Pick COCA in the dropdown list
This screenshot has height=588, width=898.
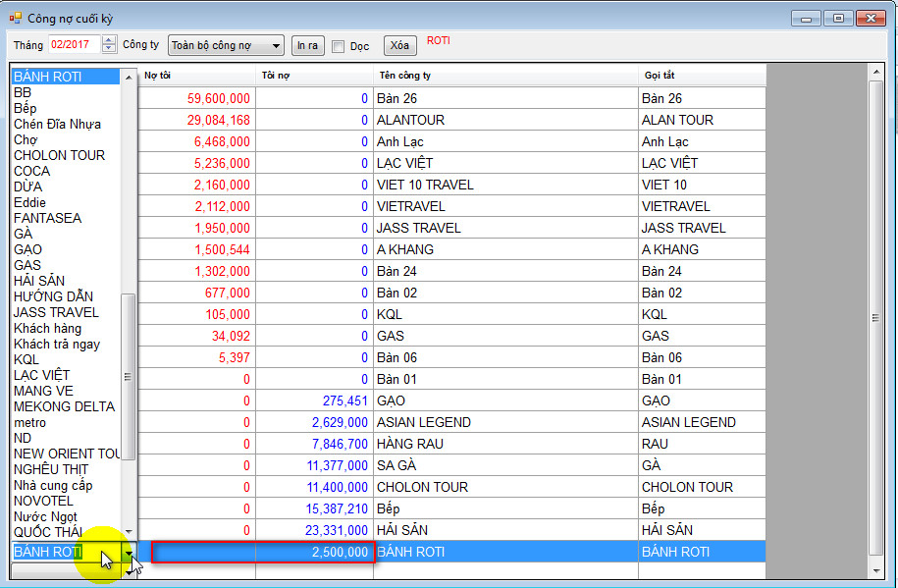[66, 172]
